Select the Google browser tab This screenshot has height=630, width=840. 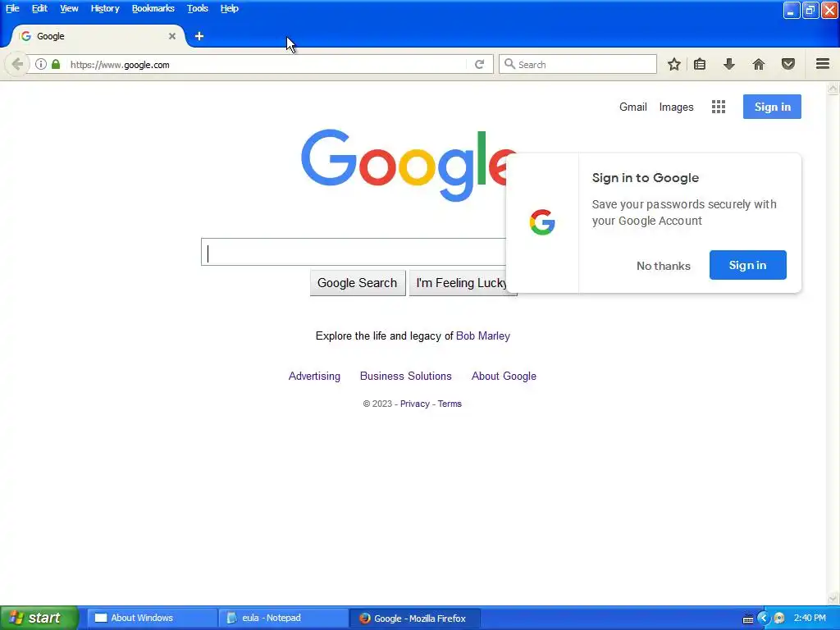pyautogui.click(x=98, y=36)
